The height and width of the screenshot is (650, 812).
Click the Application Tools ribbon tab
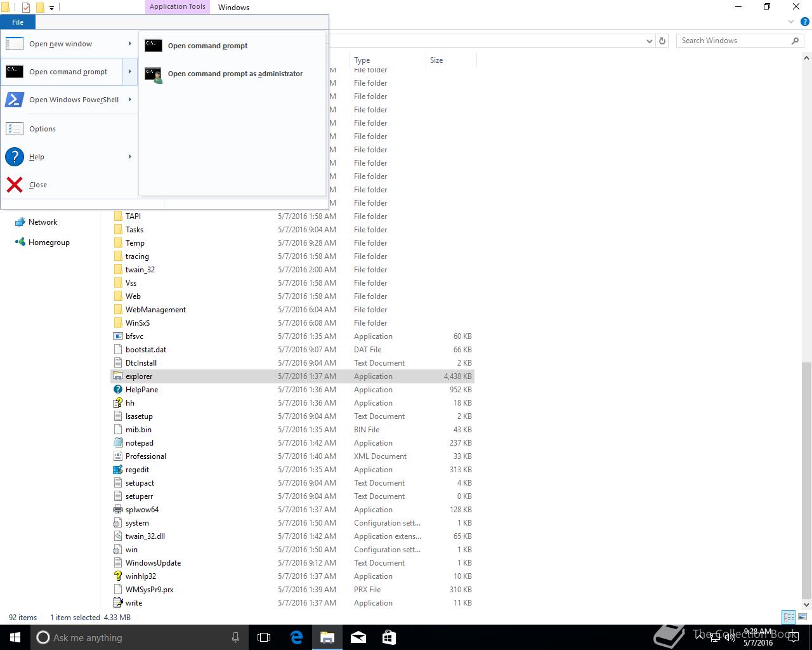point(178,7)
